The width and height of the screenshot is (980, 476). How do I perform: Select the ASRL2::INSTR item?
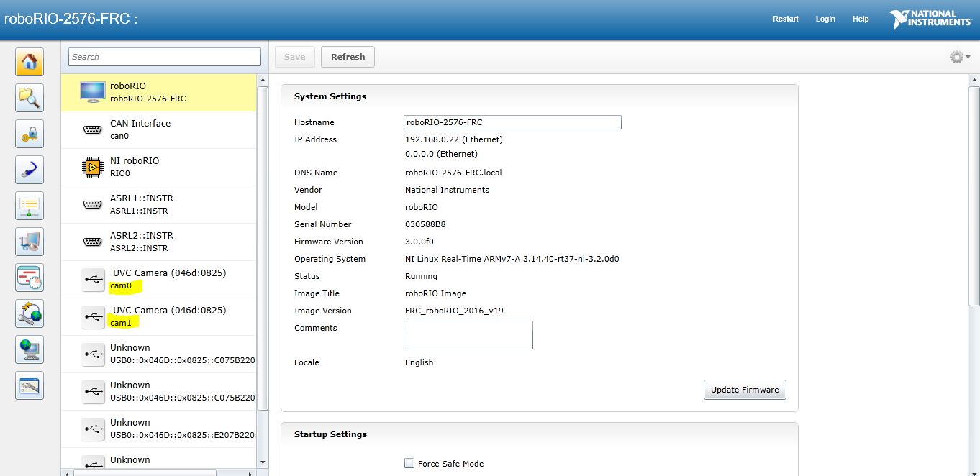coord(158,242)
